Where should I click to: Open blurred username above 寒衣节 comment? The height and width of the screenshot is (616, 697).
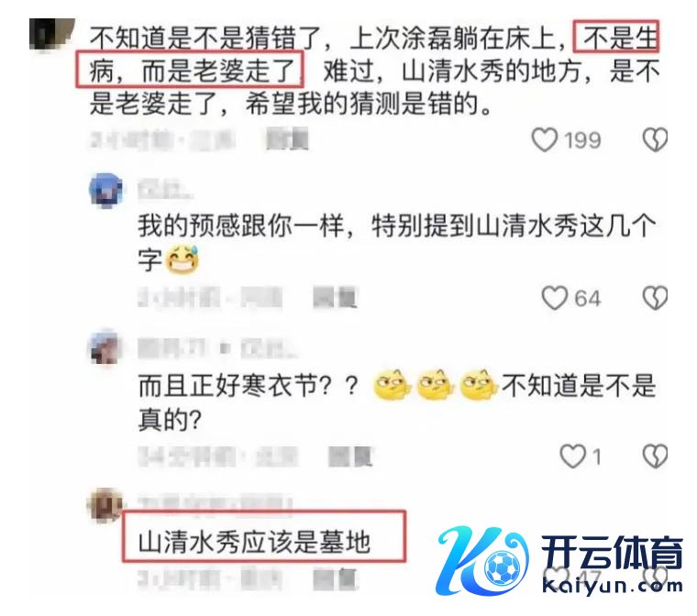[218, 348]
